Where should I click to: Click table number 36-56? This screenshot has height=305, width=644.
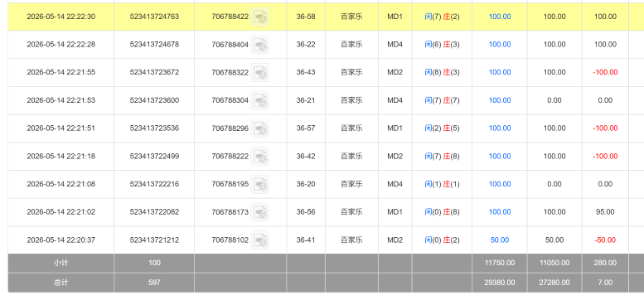coord(306,212)
